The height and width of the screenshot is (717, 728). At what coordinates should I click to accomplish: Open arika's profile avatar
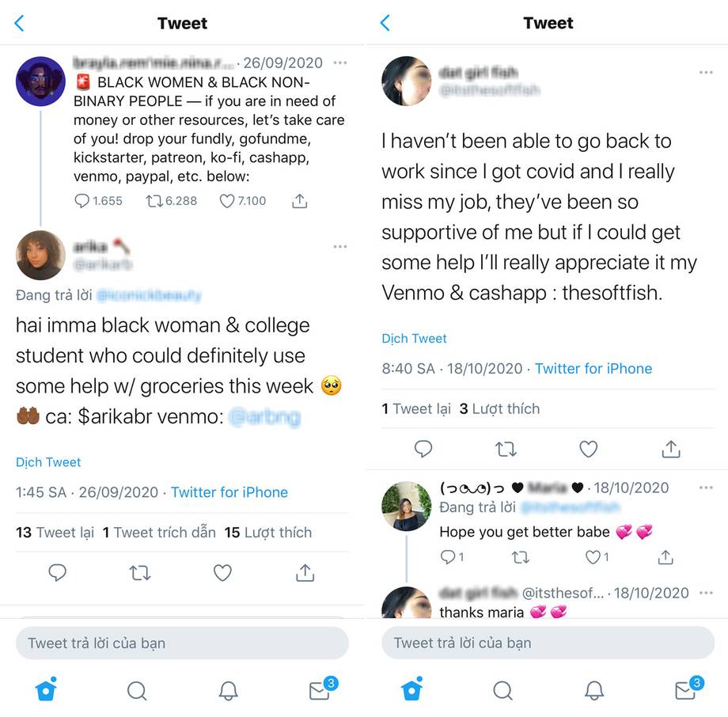click(x=40, y=255)
